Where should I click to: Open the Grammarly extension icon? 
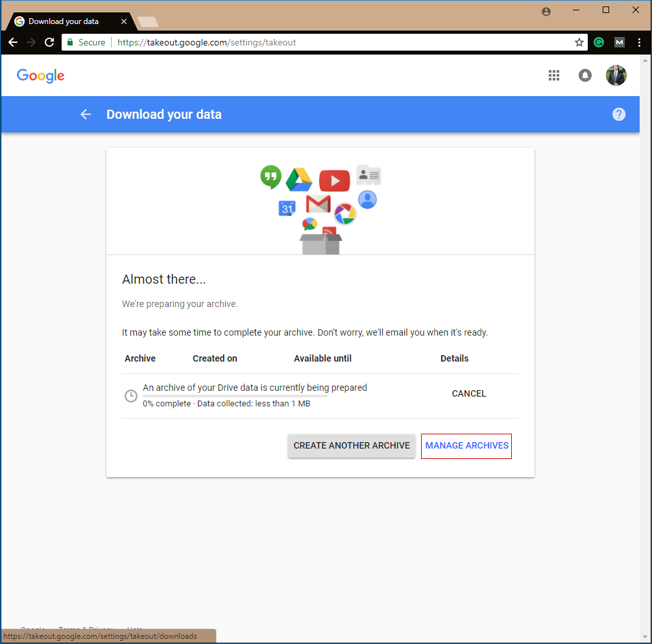click(x=599, y=42)
